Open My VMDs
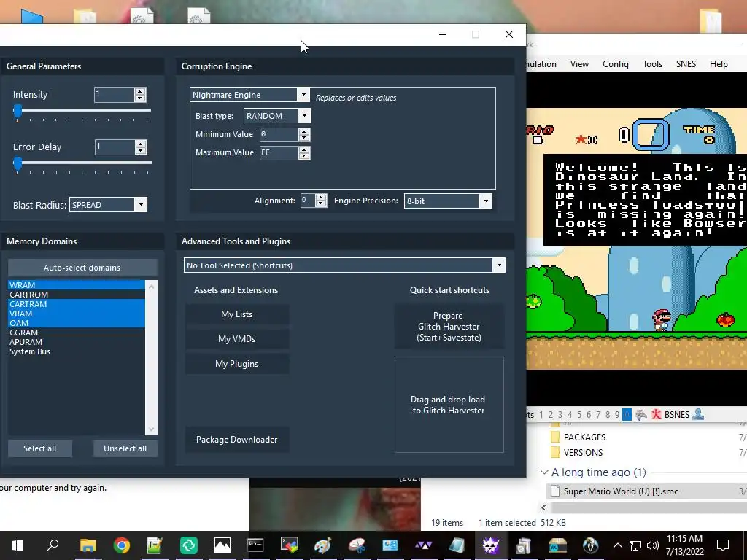747x560 pixels. tap(237, 339)
